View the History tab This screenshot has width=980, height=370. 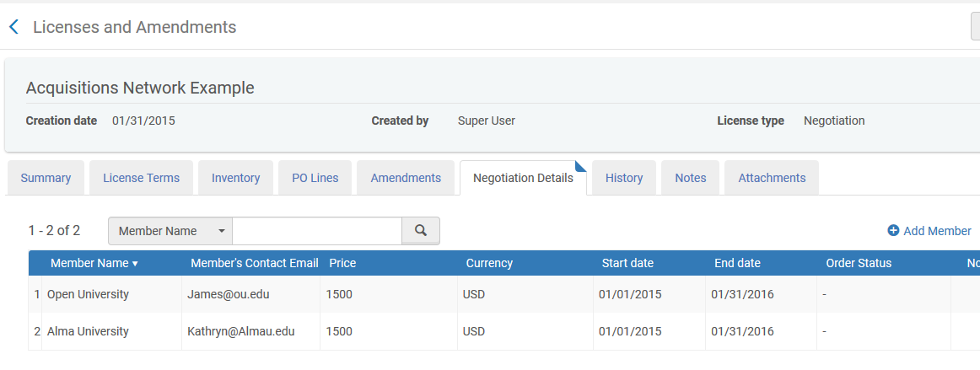pos(624,178)
